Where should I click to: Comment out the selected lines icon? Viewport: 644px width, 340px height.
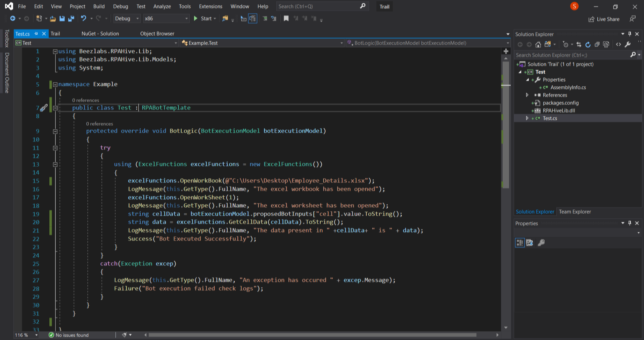pos(265,18)
